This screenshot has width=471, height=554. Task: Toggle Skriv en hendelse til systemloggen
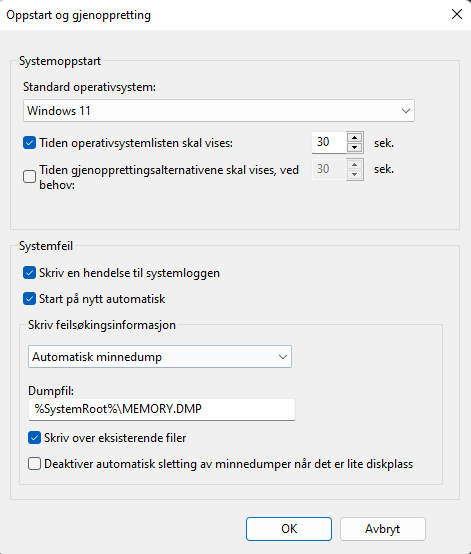[x=29, y=273]
